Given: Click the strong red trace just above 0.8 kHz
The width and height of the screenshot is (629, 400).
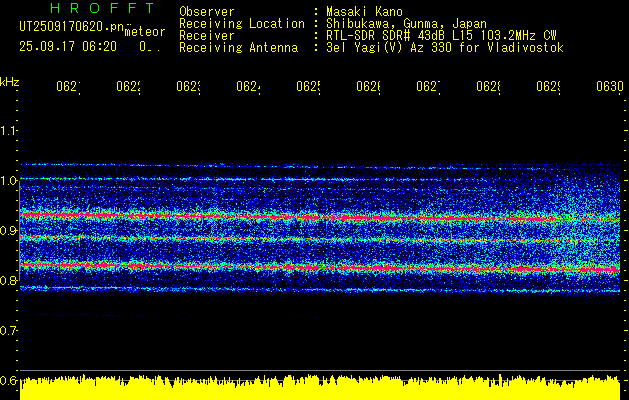Looking at the screenshot, I should tap(320, 267).
